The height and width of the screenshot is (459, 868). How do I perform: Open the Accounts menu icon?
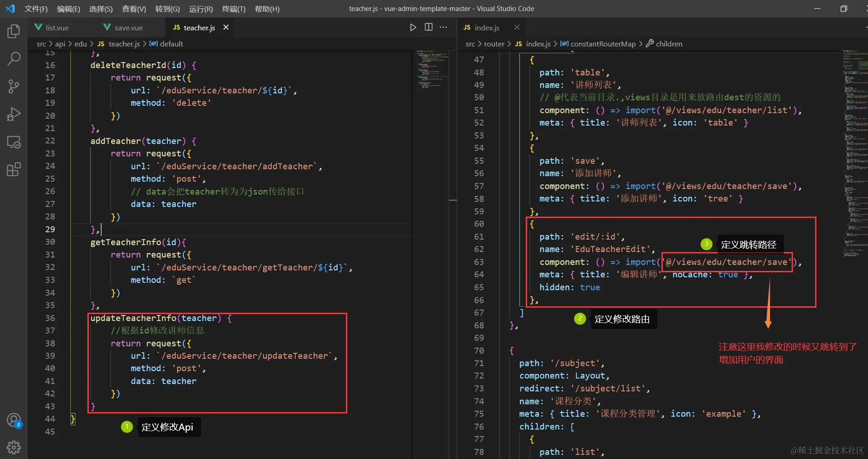[14, 420]
